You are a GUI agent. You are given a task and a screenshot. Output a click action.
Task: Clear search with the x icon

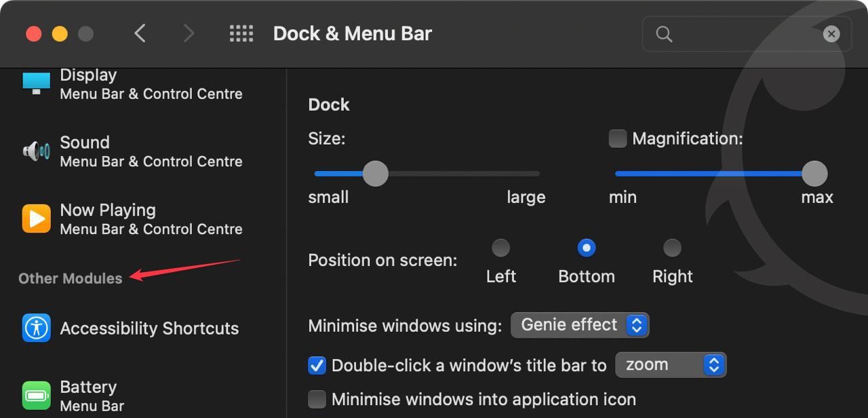[x=831, y=34]
